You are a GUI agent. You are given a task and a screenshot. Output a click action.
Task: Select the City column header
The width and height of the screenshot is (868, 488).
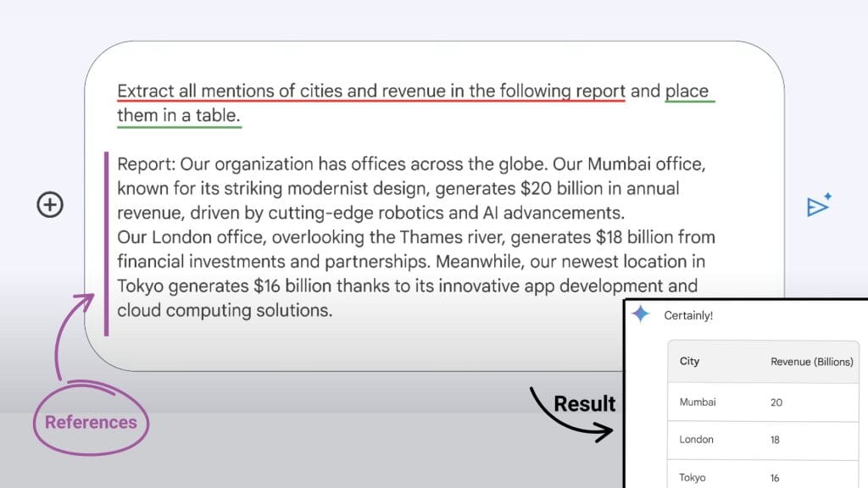(688, 361)
